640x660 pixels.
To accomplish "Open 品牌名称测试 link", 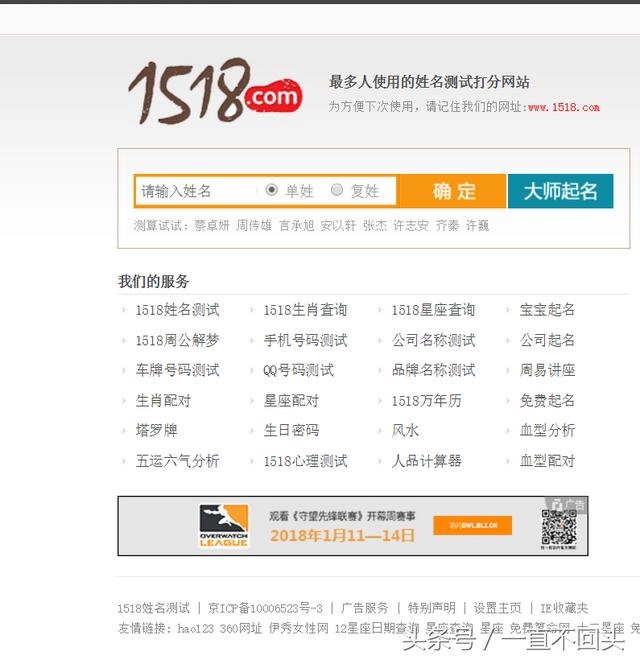I will point(433,370).
